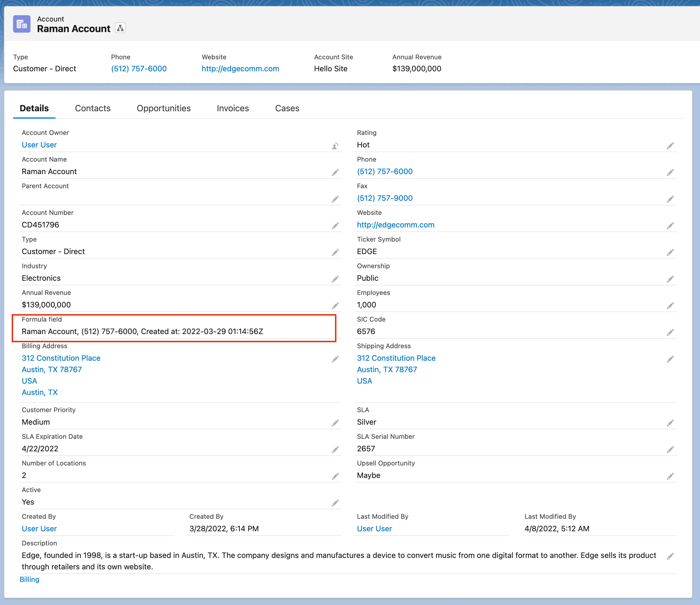
Task: Edit the Description via its pencil icon
Action: tap(670, 556)
